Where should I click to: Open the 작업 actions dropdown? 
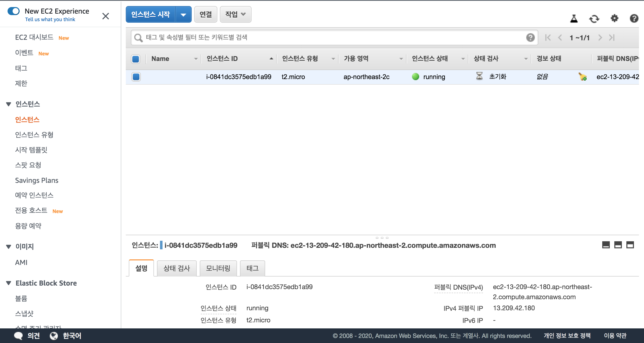[x=235, y=14]
